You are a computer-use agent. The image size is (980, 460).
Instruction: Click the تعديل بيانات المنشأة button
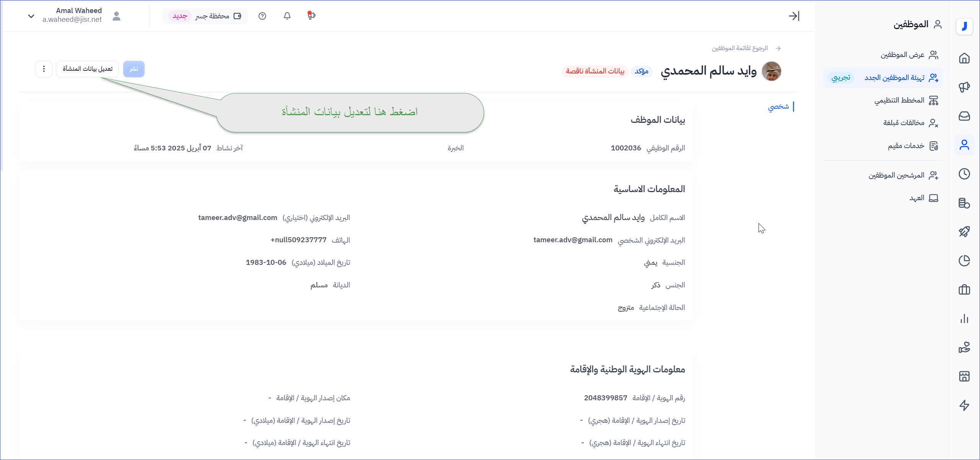coord(88,69)
